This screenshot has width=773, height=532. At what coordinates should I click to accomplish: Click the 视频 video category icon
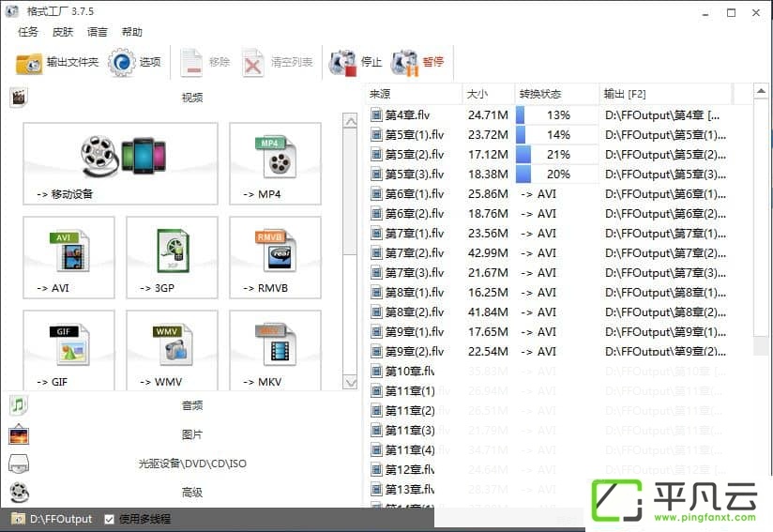(19, 98)
